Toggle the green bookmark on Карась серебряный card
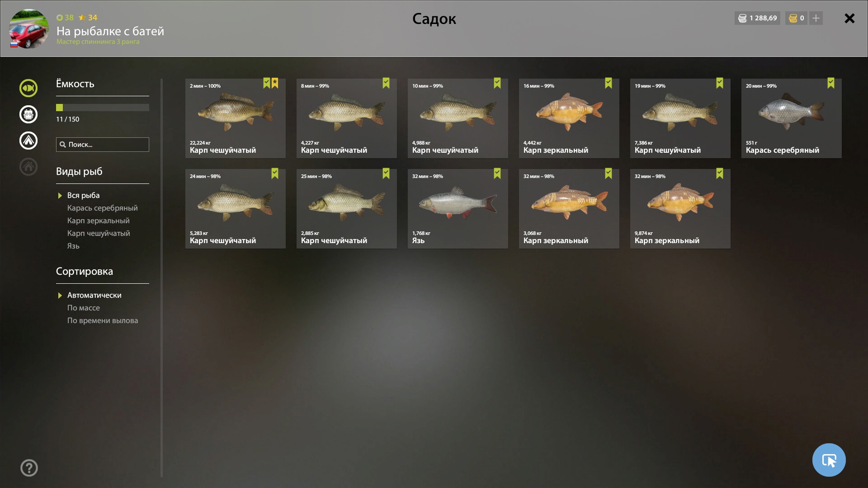 tap(831, 83)
